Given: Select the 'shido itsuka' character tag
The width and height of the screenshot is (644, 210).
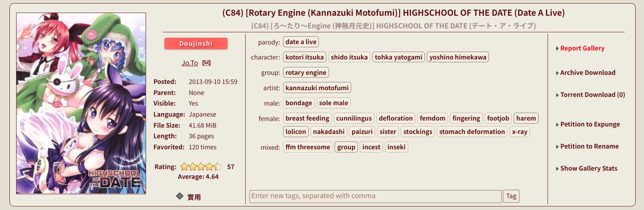Looking at the screenshot, I should (349, 57).
